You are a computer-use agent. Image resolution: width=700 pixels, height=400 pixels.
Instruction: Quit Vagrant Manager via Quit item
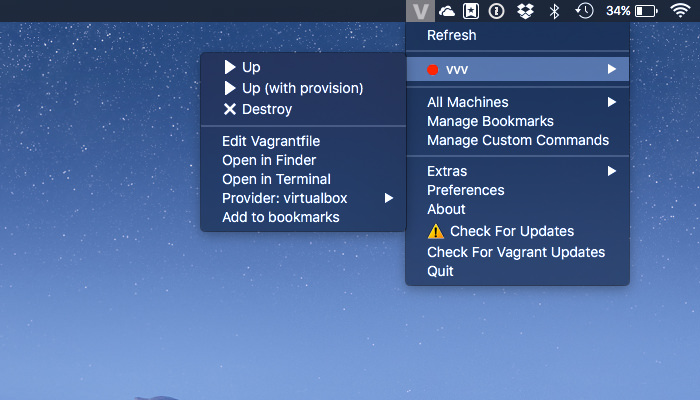point(518,271)
